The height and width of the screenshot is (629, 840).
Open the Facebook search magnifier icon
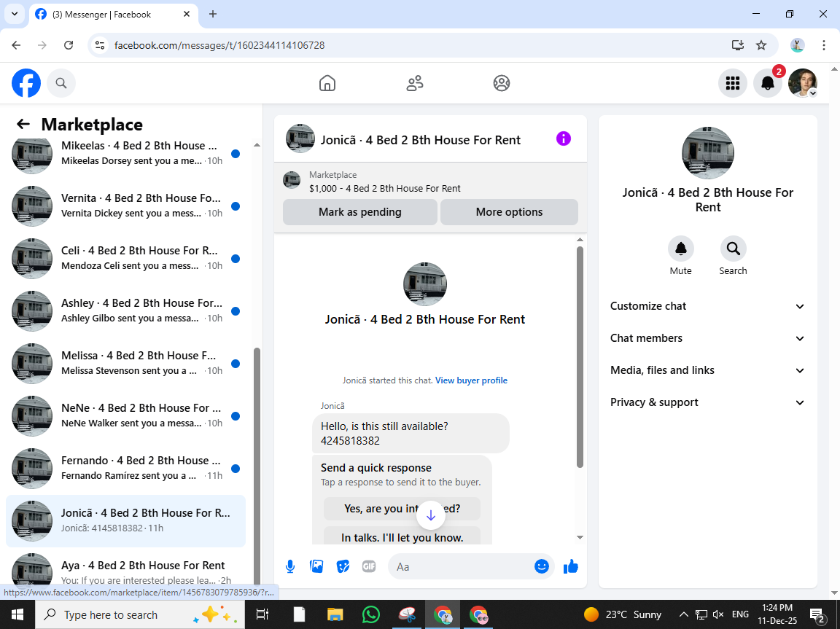(x=61, y=83)
